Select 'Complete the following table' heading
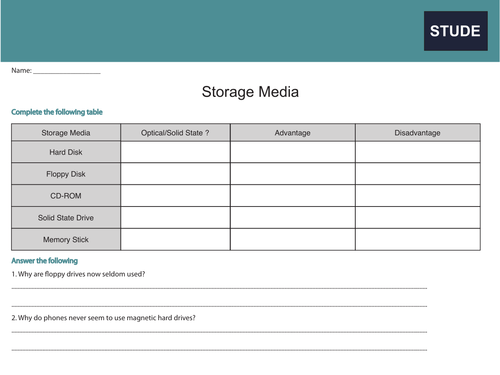The height and width of the screenshot is (375, 500). pyautogui.click(x=57, y=112)
